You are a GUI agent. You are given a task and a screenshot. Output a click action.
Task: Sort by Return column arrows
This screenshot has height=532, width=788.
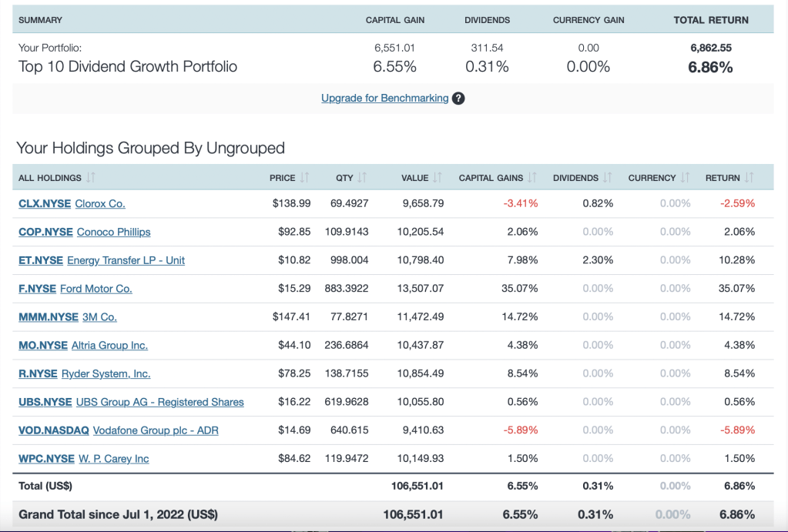click(749, 178)
